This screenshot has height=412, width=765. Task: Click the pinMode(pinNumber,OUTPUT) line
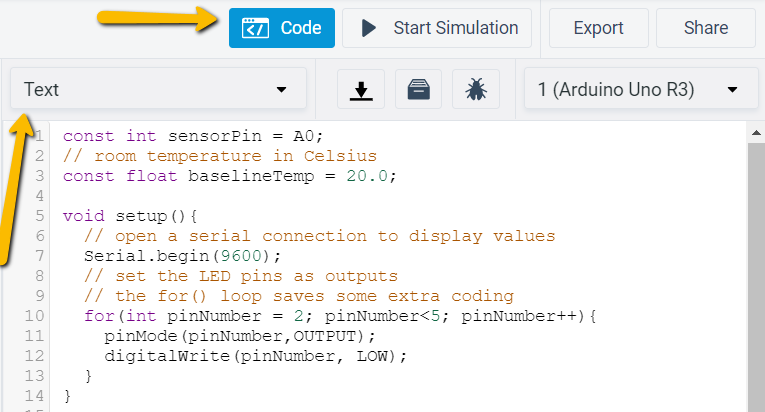coord(239,336)
